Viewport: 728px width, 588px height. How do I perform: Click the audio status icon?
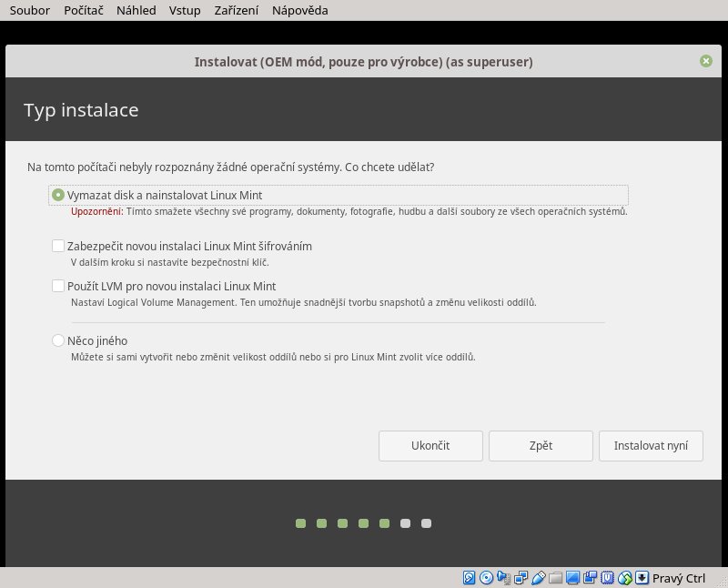click(504, 578)
